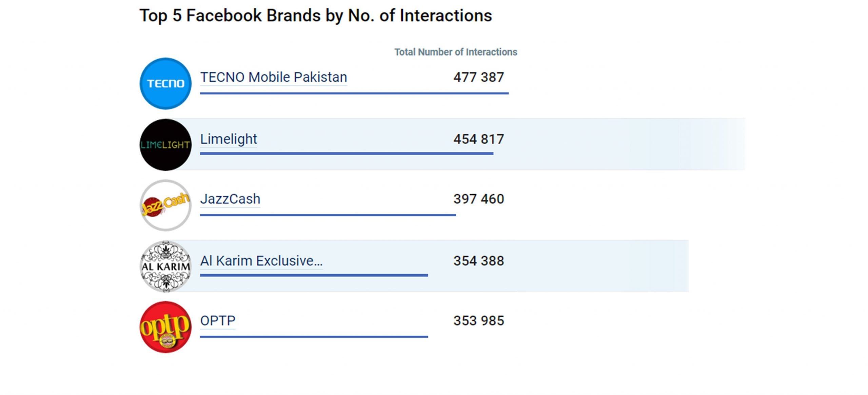Viewport: 868px width, 395px height.
Task: Click the TECNO blue circle logo
Action: click(x=165, y=83)
